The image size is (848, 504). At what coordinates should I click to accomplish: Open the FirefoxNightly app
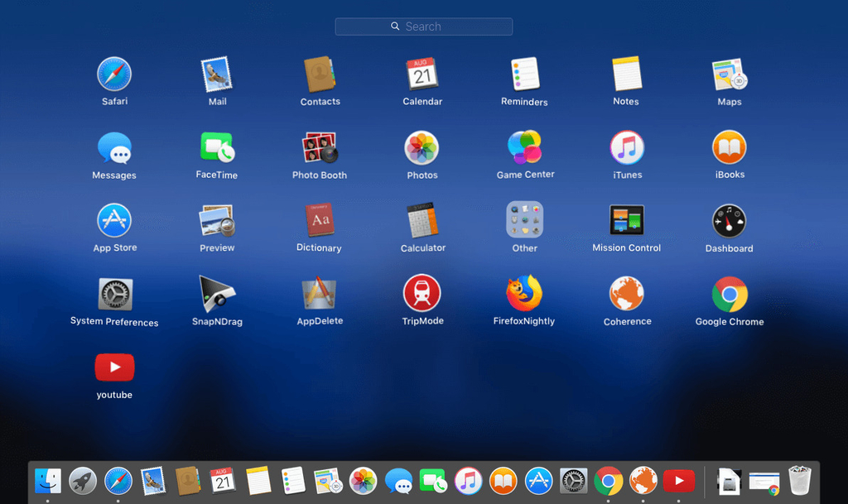tap(524, 293)
